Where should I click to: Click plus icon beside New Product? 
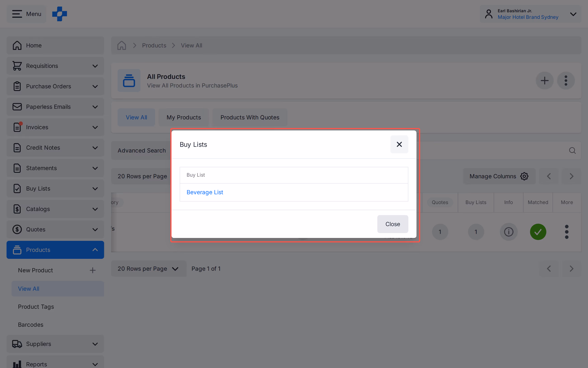(92, 270)
